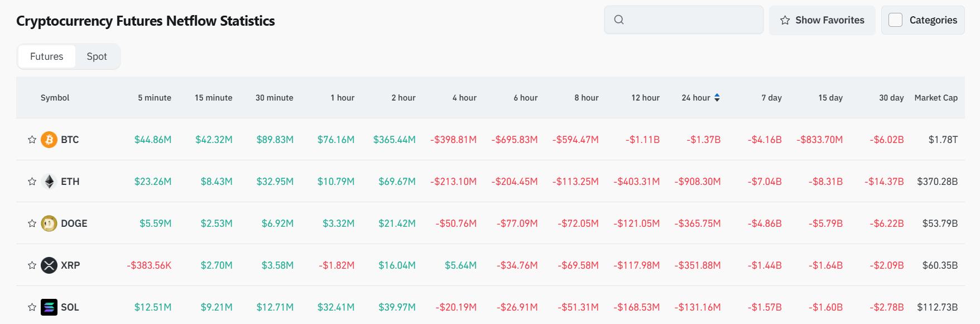Click XRP 5 minute value -$383.56K
The width and height of the screenshot is (980, 324).
pyautogui.click(x=149, y=265)
